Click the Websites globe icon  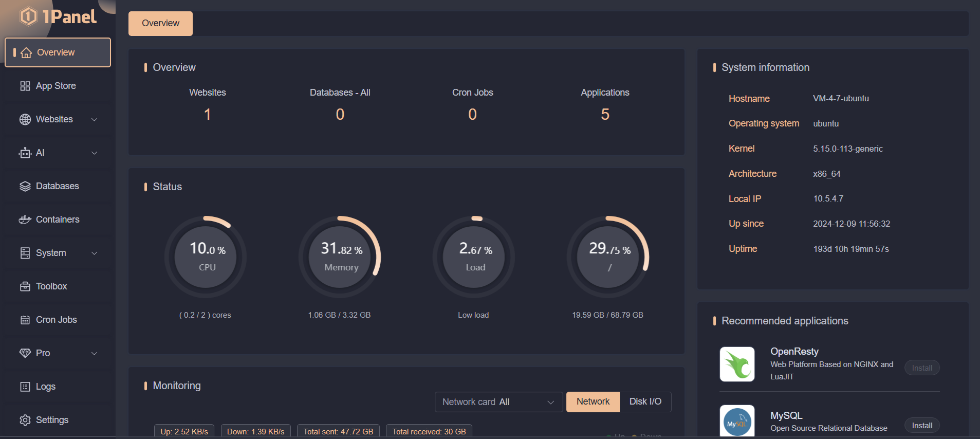click(x=25, y=119)
